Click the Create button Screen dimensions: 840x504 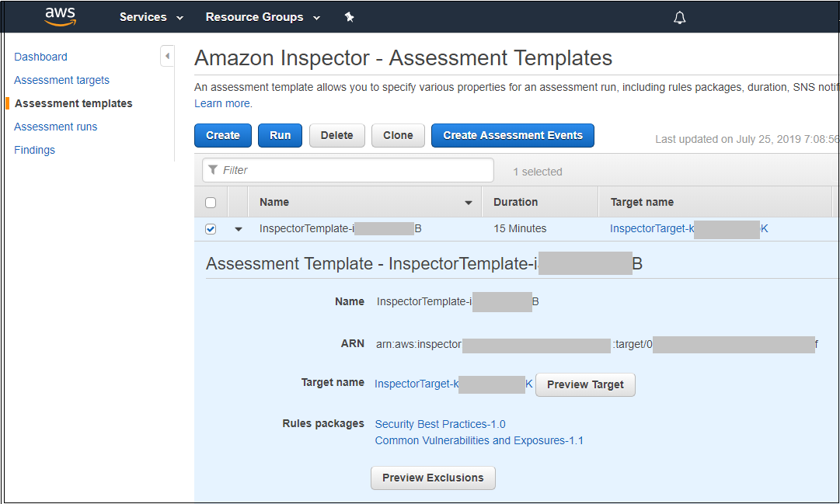click(223, 135)
